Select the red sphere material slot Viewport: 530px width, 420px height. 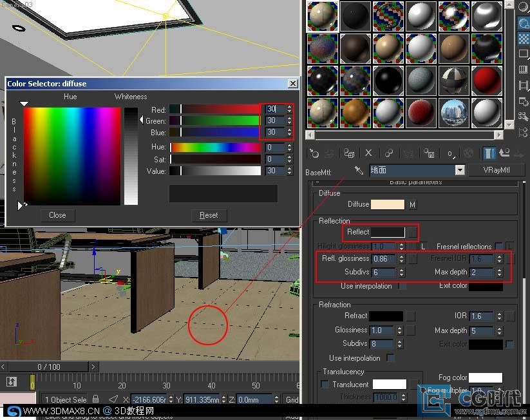487,81
